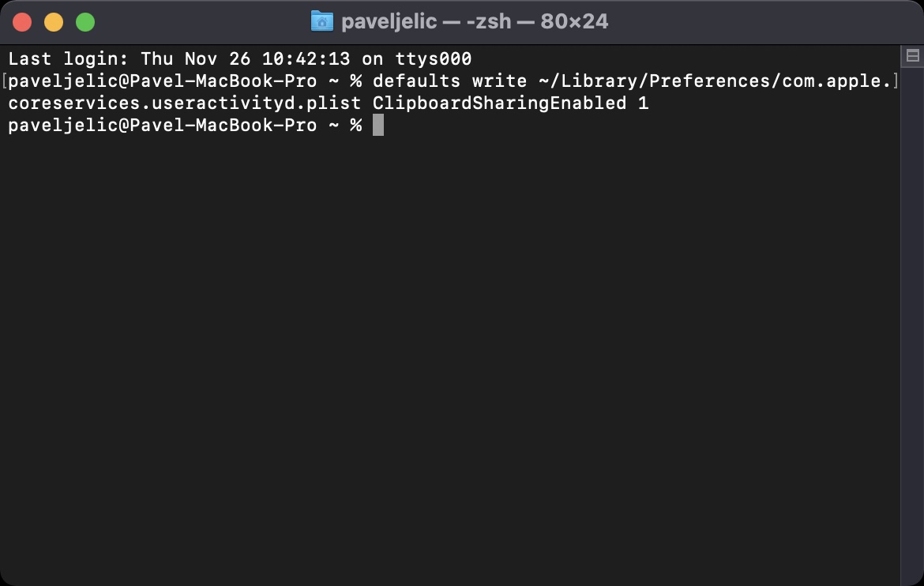The width and height of the screenshot is (924, 586).
Task: Click the right bracket mark ending the command line
Action: tap(896, 81)
